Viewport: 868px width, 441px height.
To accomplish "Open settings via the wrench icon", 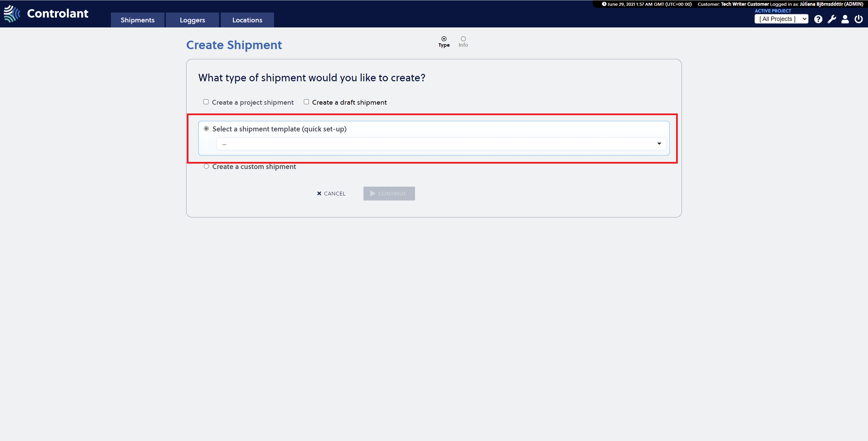I will (832, 19).
